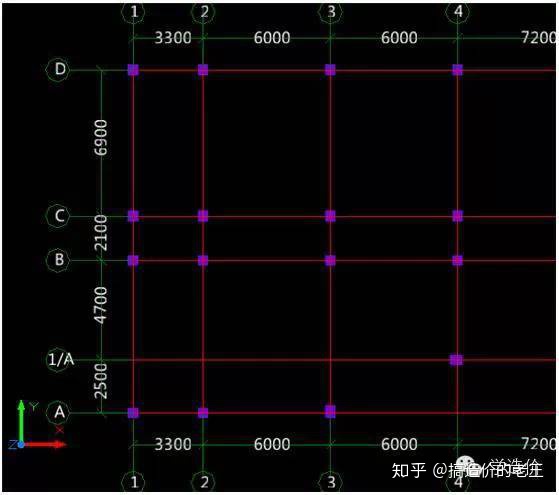
Task: Select the column at axis C and 1
Action: (133, 216)
